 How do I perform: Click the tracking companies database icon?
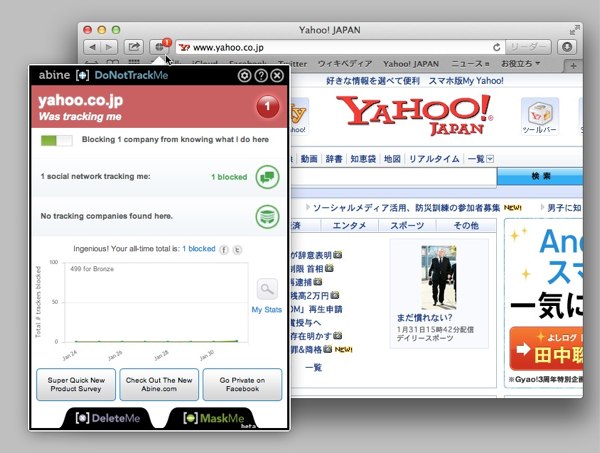click(x=267, y=217)
